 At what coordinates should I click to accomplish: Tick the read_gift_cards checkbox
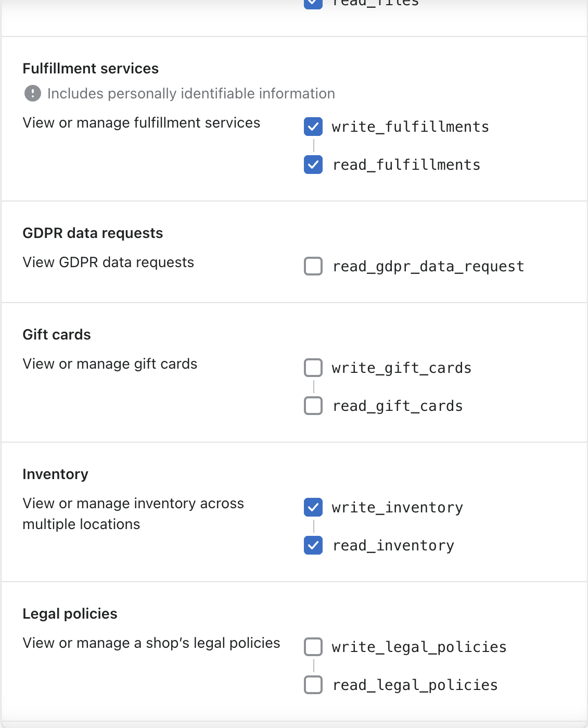(x=313, y=406)
